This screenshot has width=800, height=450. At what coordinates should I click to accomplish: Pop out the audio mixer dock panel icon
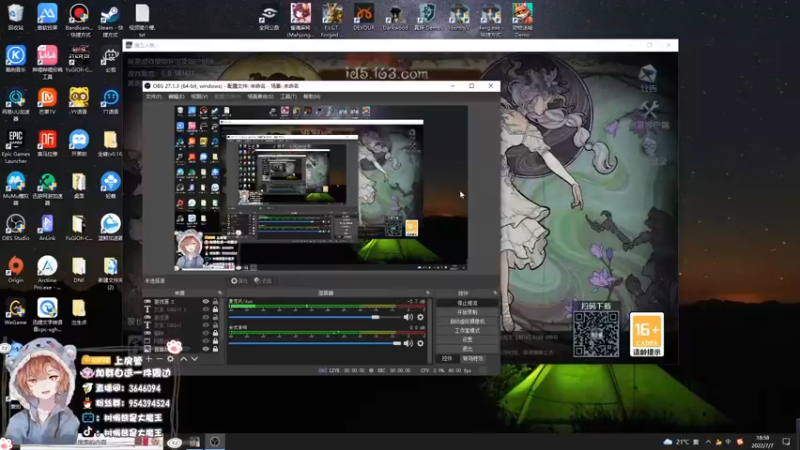pos(428,293)
